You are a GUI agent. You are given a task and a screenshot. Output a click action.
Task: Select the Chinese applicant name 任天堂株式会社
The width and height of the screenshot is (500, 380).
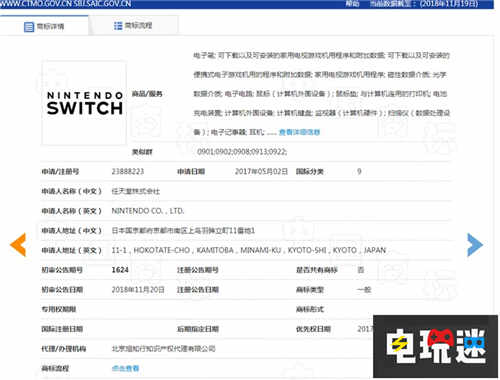point(136,191)
